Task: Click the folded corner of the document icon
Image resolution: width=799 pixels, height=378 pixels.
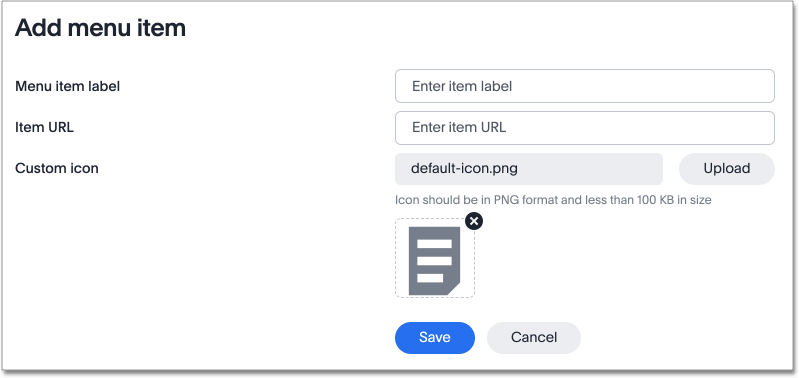Action: [x=454, y=288]
